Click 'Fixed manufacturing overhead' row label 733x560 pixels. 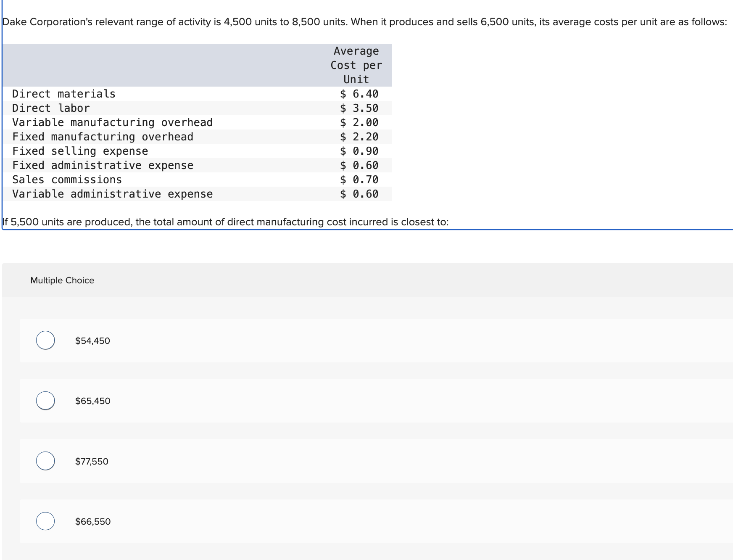(x=103, y=137)
